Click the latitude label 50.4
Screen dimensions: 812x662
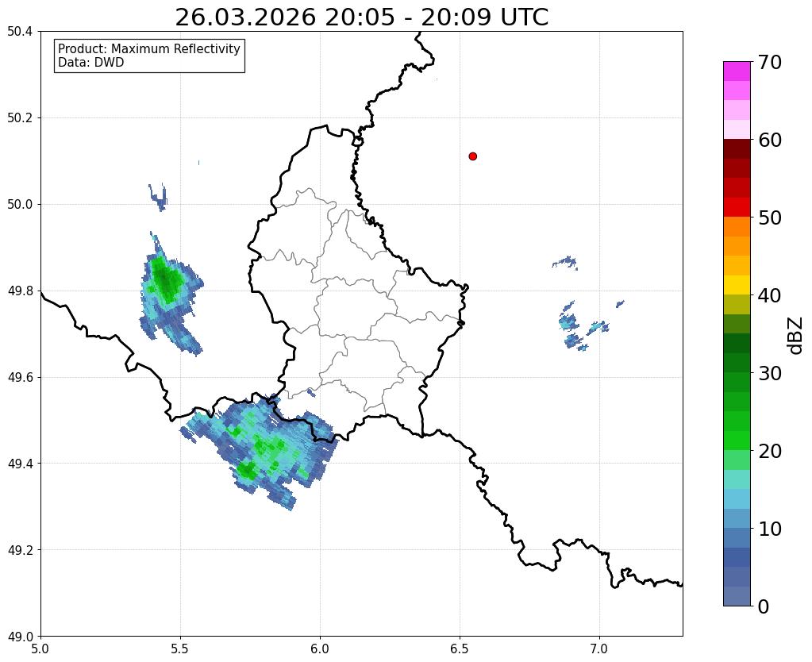[20, 32]
